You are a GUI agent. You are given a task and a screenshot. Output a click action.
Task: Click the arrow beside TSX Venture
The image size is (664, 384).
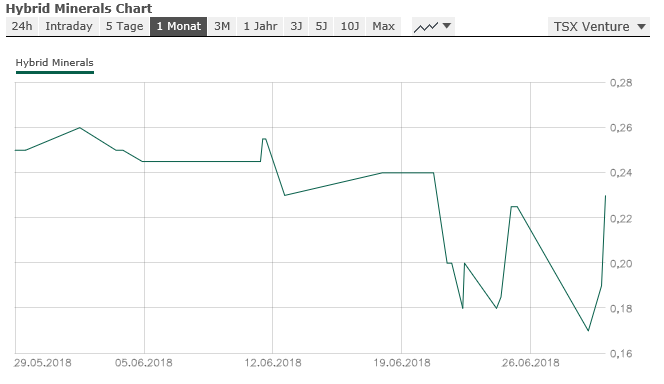click(642, 27)
